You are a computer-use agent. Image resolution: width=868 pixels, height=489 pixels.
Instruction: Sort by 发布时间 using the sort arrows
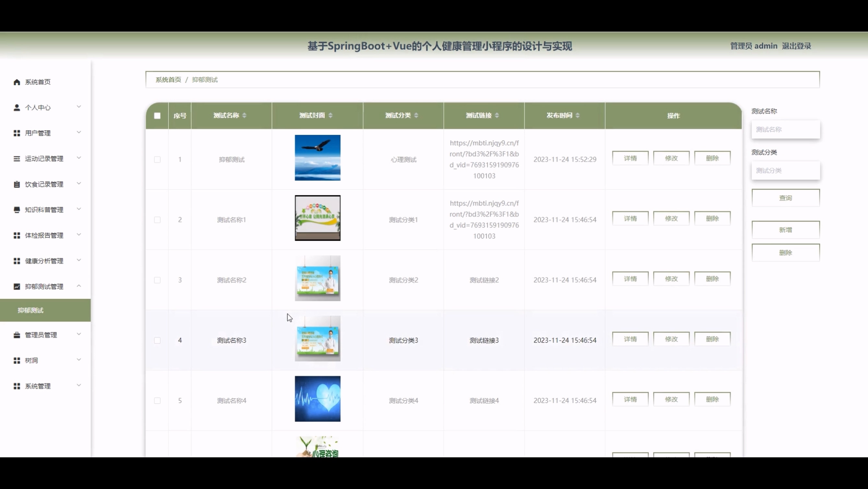pos(578,115)
